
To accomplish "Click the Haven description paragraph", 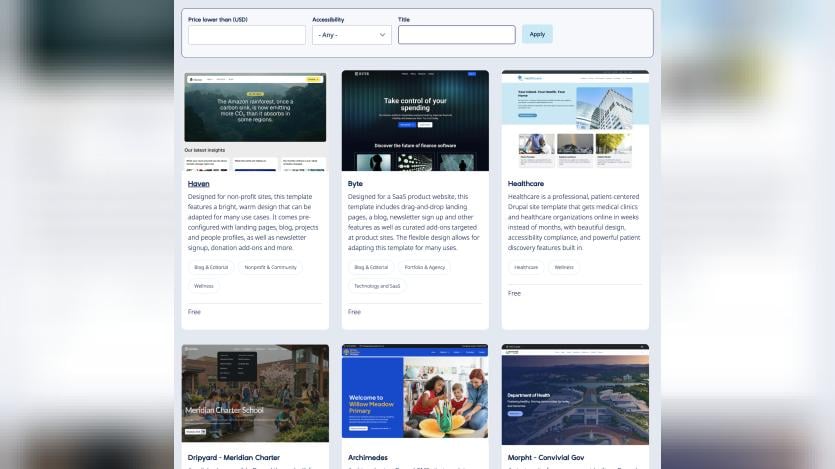I will coord(254,222).
